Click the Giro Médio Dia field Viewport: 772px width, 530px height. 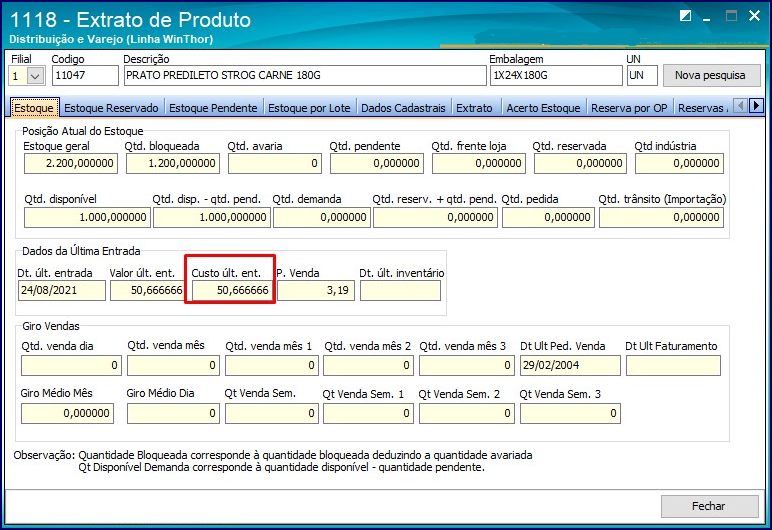pyautogui.click(x=173, y=413)
